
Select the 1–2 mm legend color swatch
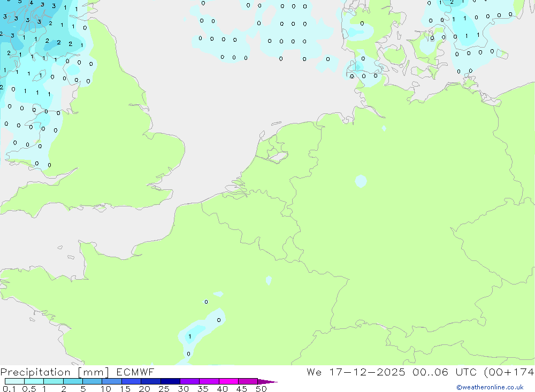[53, 381]
